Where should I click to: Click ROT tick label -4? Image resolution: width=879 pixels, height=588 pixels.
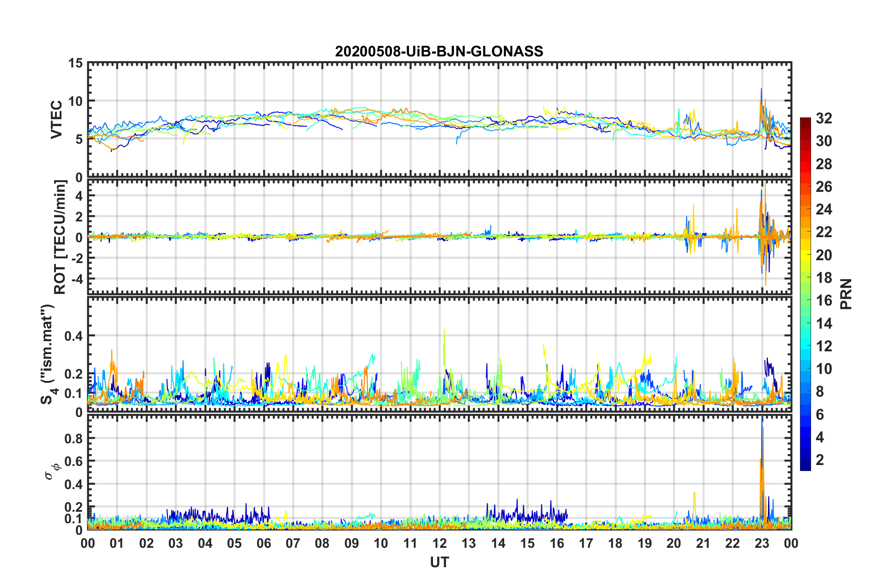[x=77, y=279]
